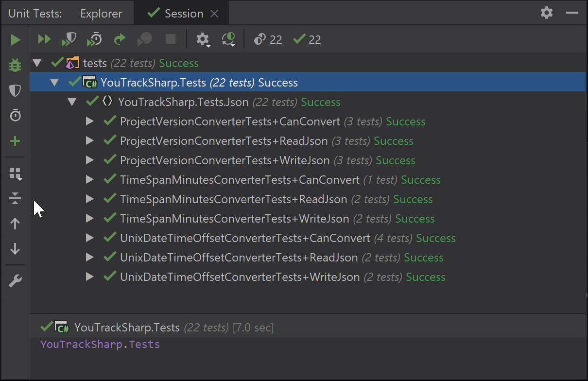Expand ProjectVersionConverterTests+CanConvert
The height and width of the screenshot is (381, 588).
(x=89, y=121)
